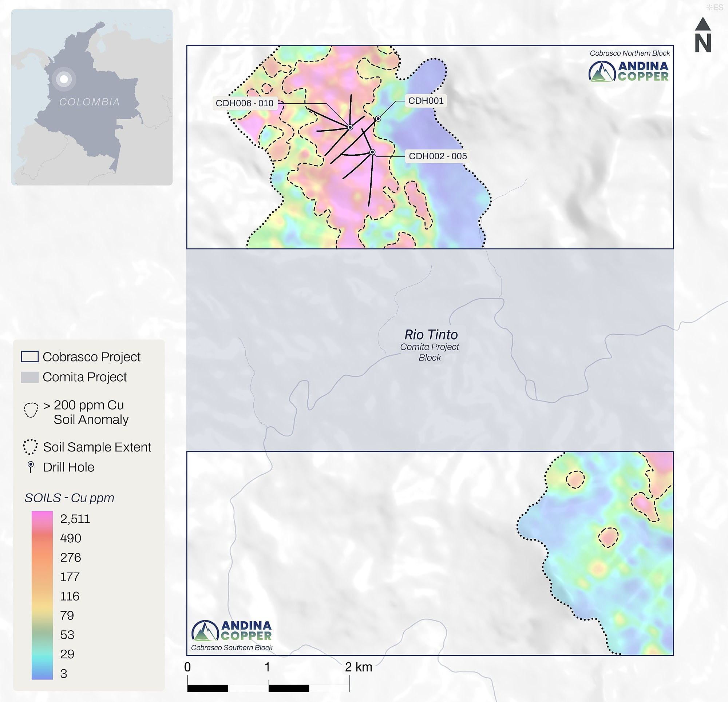Click the Comita Project gray legend swatch

(30, 377)
